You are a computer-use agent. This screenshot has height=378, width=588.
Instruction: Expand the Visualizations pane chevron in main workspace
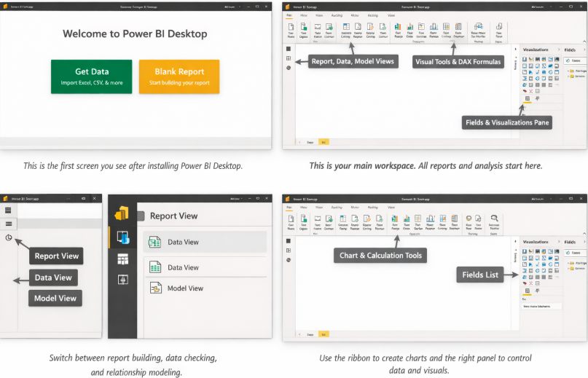557,50
